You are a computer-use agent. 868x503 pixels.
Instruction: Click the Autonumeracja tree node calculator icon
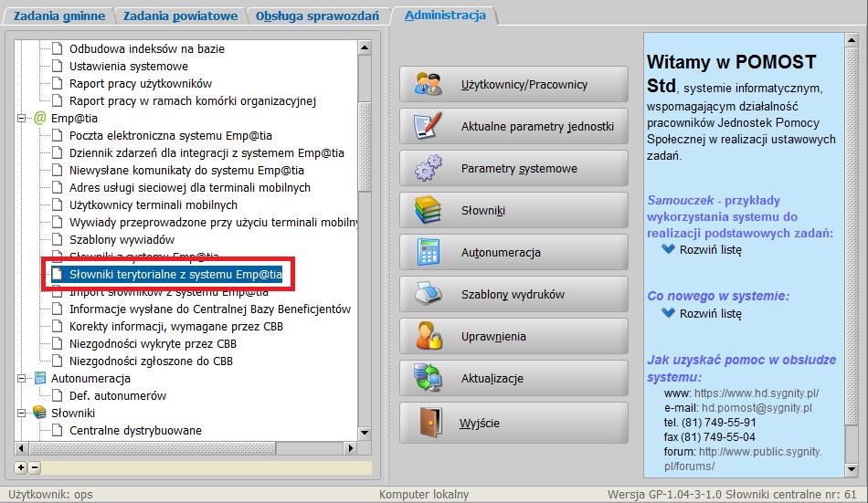pos(40,378)
